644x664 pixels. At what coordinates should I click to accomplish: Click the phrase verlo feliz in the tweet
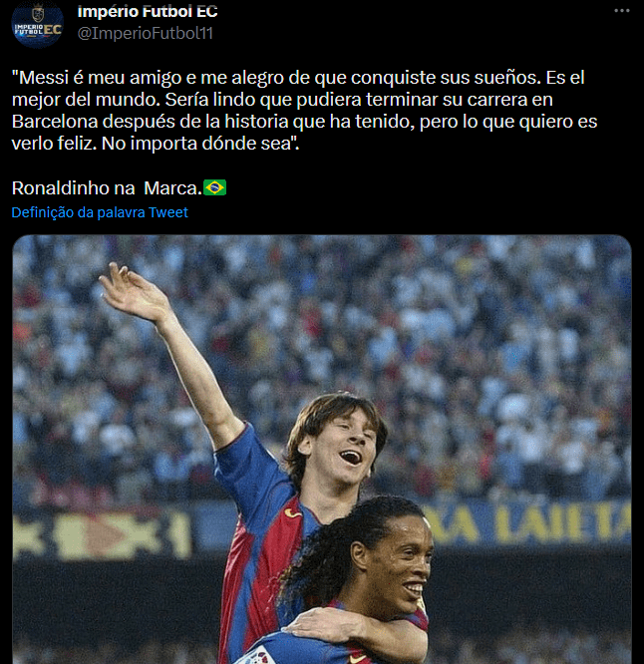pyautogui.click(x=52, y=144)
